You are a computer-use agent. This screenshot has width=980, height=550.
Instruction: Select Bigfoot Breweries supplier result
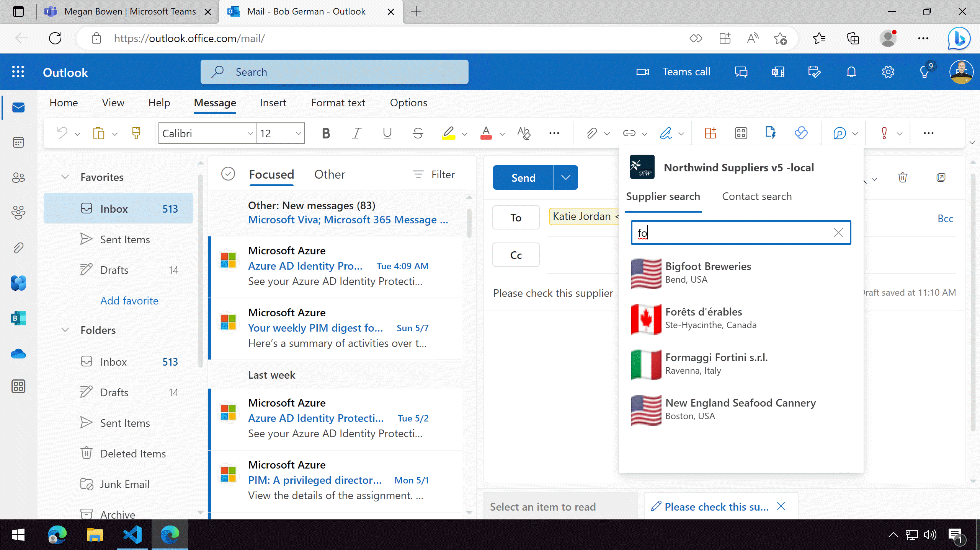click(x=740, y=273)
